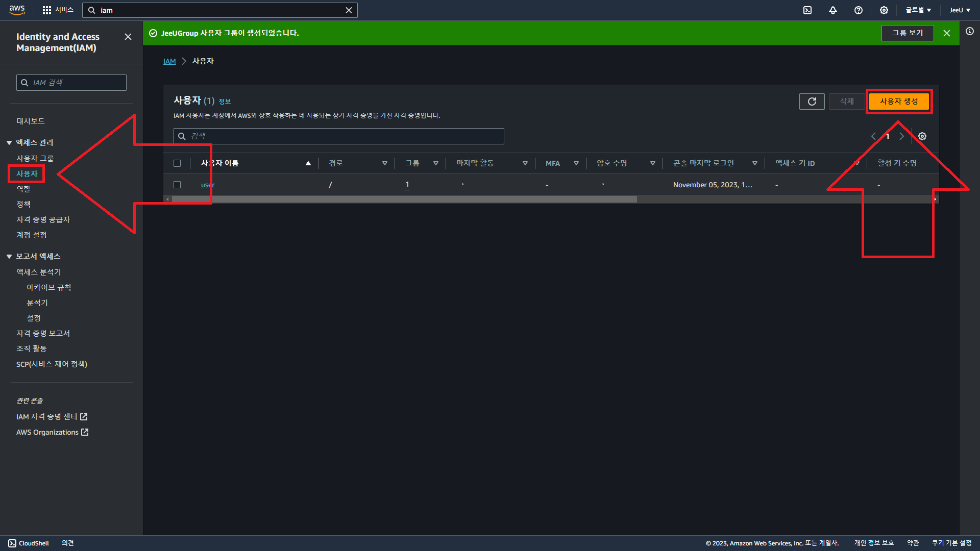
Task: Open the notifications bell icon
Action: point(833,10)
